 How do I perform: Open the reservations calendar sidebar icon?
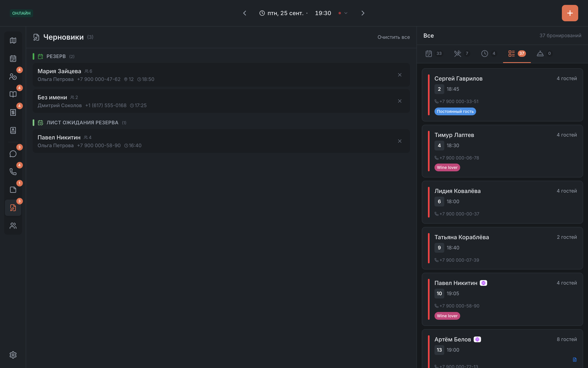(x=13, y=58)
